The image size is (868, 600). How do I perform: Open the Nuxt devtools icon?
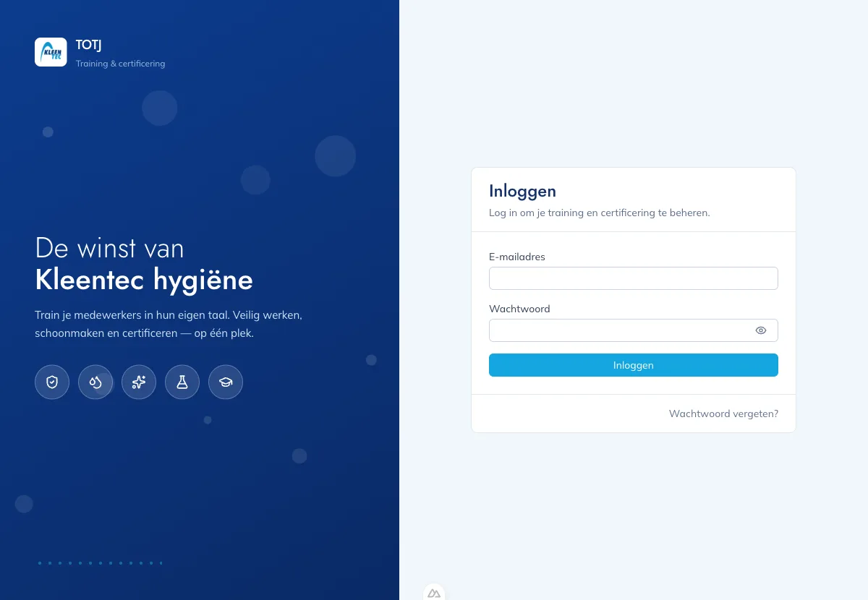(434, 593)
